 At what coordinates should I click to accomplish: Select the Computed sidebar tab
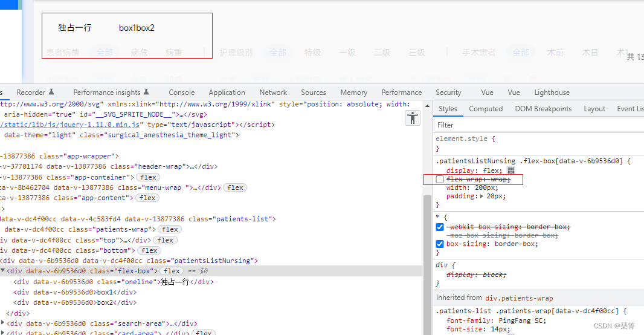[x=486, y=108]
